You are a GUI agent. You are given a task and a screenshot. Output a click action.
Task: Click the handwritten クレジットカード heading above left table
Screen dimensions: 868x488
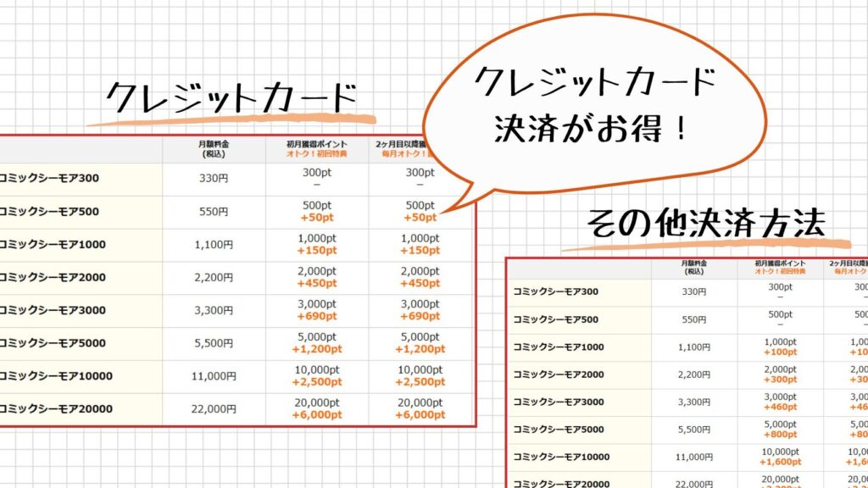[x=231, y=98]
